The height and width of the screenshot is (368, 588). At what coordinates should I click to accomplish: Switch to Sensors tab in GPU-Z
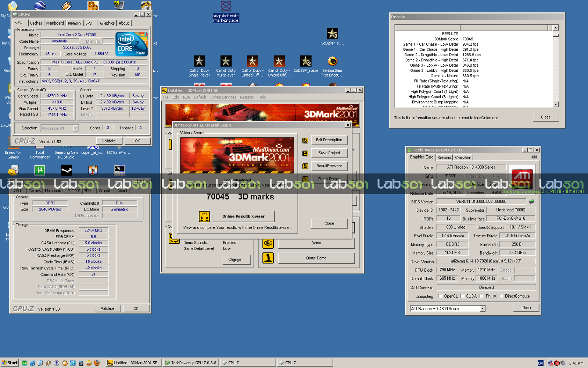click(x=444, y=158)
